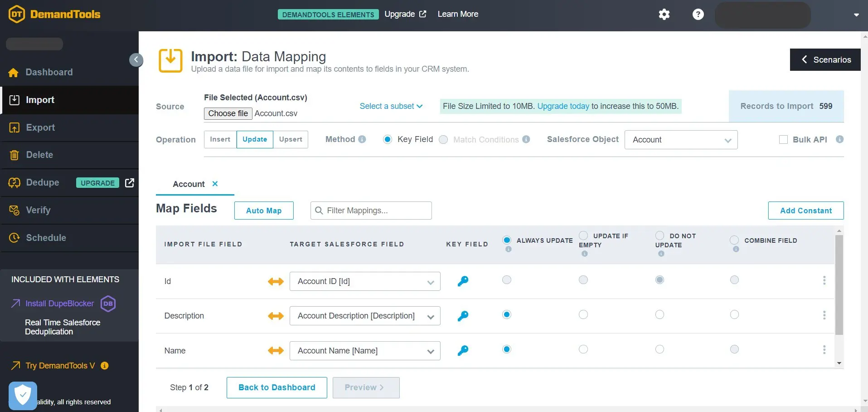Switch operation to the Upsert tab
This screenshot has width=868, height=412.
pos(291,139)
